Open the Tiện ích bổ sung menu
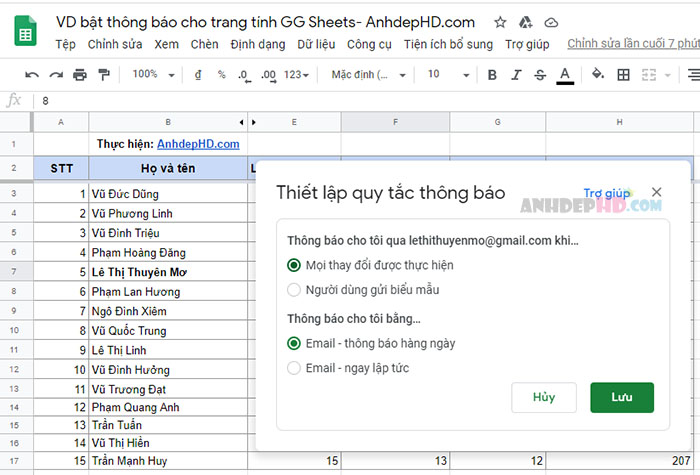The image size is (700, 475). pyautogui.click(x=448, y=44)
